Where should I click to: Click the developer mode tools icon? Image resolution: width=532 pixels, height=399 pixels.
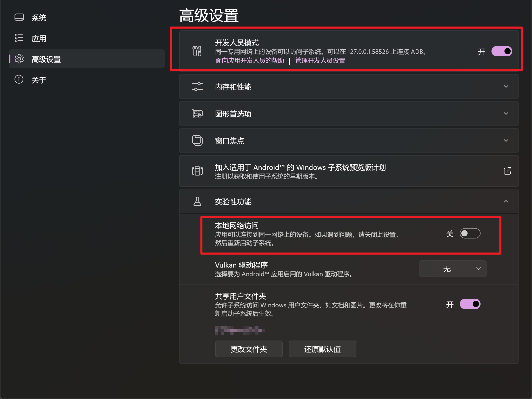(197, 51)
